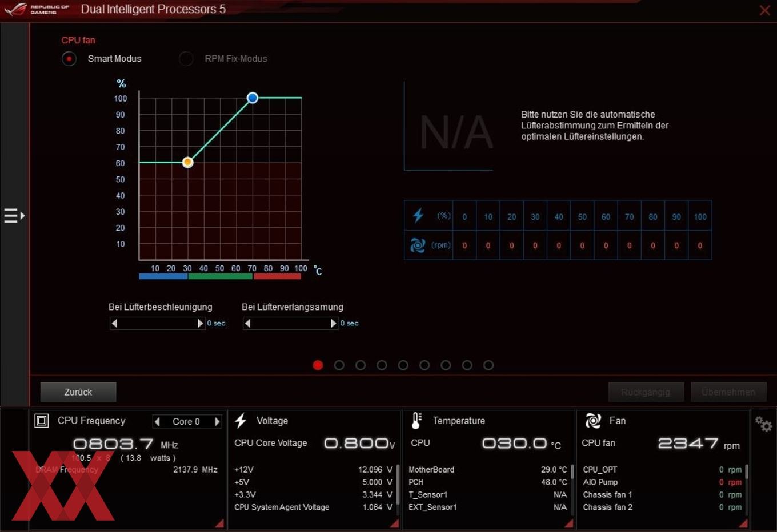Viewport: 777px width, 532px height.
Task: Click the CPU Frequency chip icon
Action: 42,421
